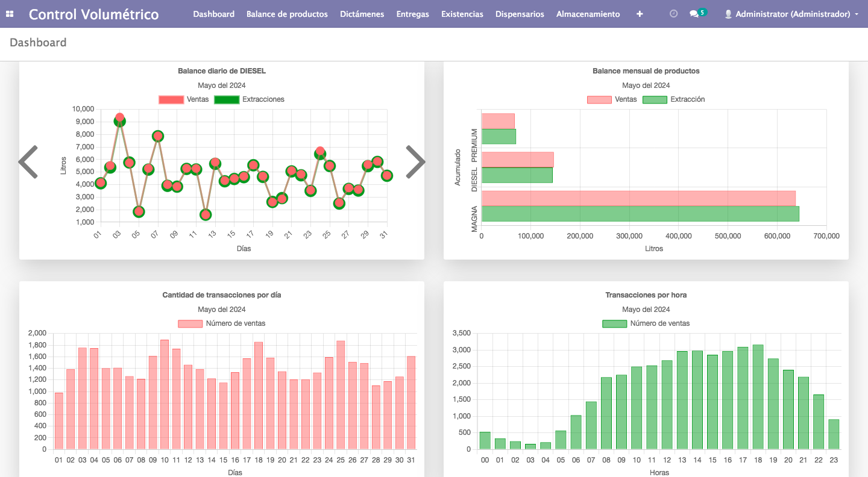The height and width of the screenshot is (477, 868).
Task: Click Ventas pink swatch in monthly balance legend
Action: click(599, 99)
